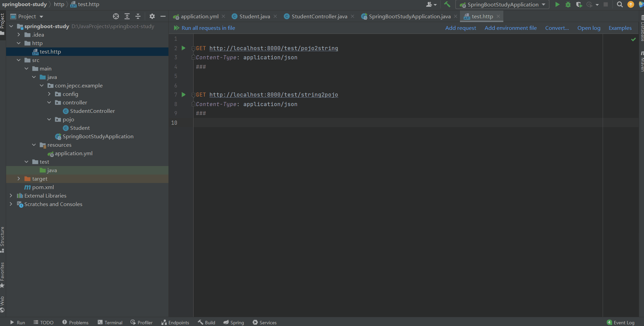Build project with hammer icon
Image resolution: width=644 pixels, height=326 pixels.
(447, 4)
